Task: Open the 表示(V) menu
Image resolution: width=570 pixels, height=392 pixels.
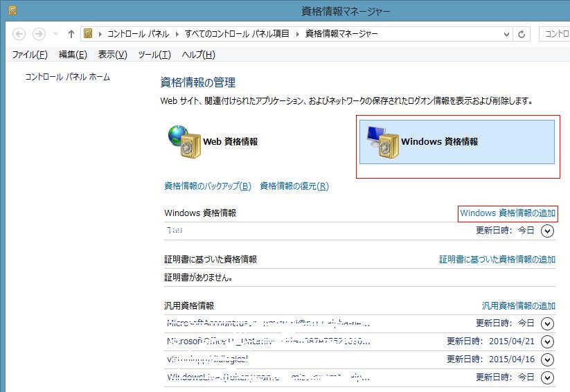Action: (x=112, y=55)
